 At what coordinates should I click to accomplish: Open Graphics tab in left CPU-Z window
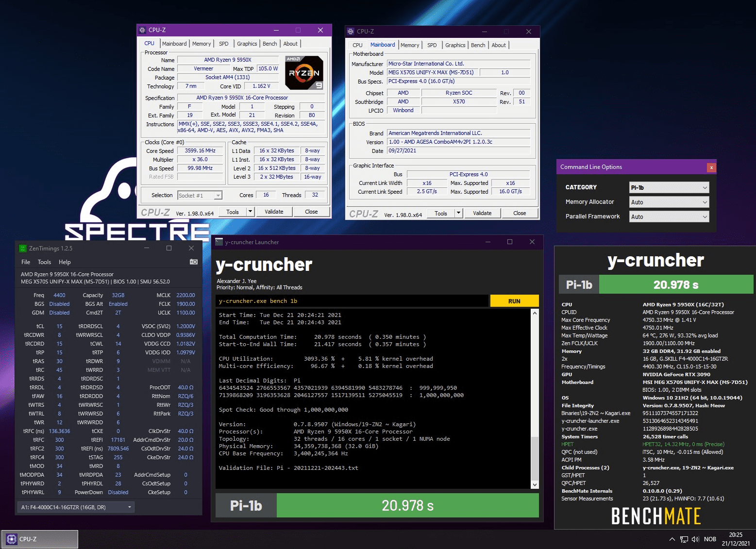[x=247, y=44]
